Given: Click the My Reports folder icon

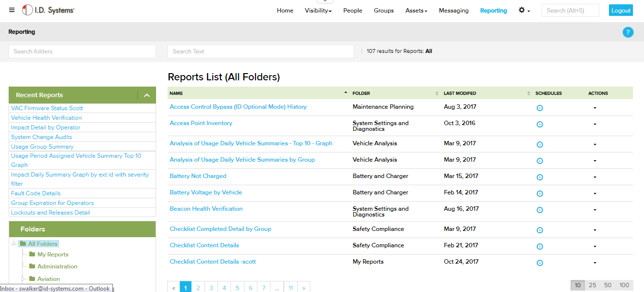Looking at the screenshot, I should point(32,254).
